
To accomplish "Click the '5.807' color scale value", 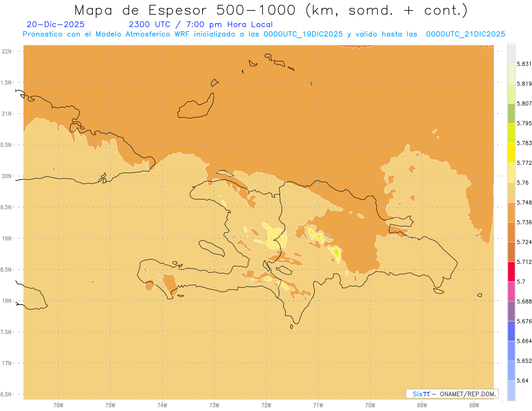I will pyautogui.click(x=524, y=103).
